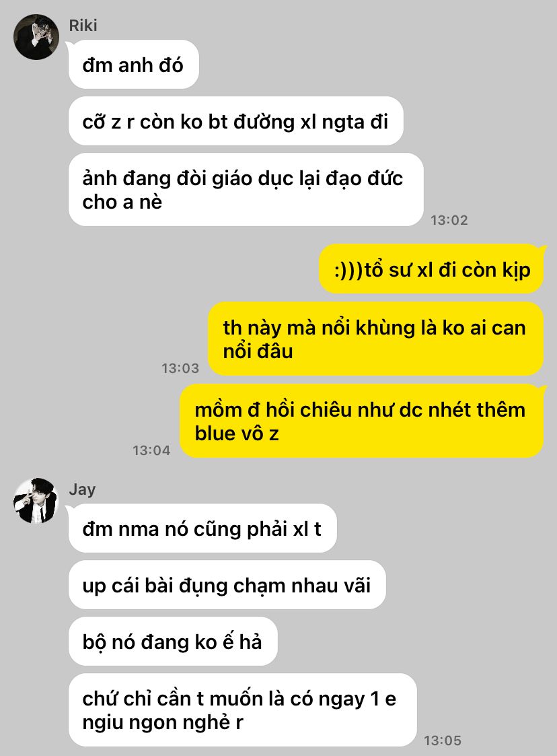Viewport: 557px width, 756px height.
Task: Tap yellow message "mồm đ hồi chiêu"
Action: pos(362,421)
